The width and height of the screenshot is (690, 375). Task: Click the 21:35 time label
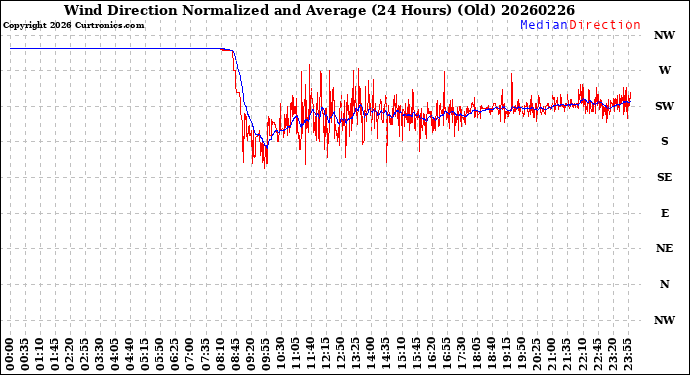(566, 354)
